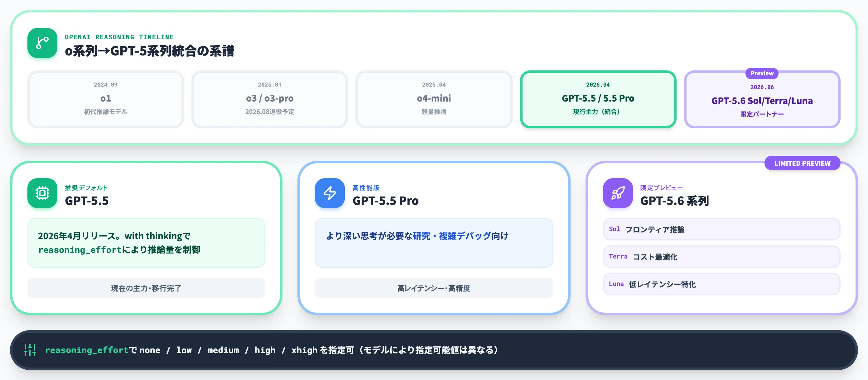The image size is (868, 380).
Task: Click the 軽量推論 caption
Action: (434, 112)
